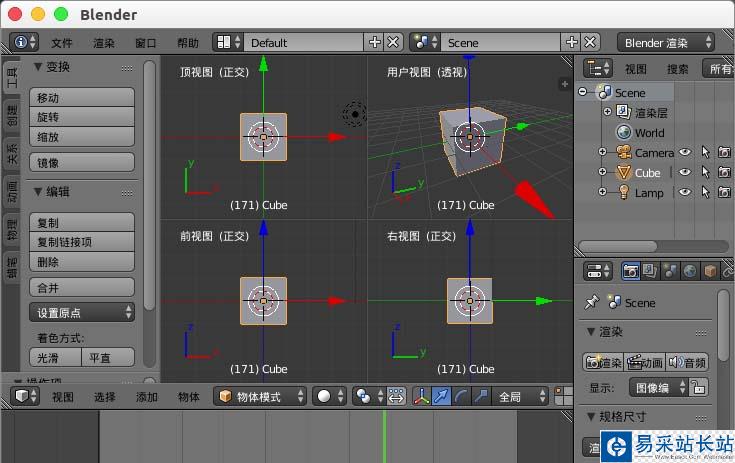The image size is (735, 463).
Task: Open the Outliner editor type selector
Action: [x=598, y=68]
